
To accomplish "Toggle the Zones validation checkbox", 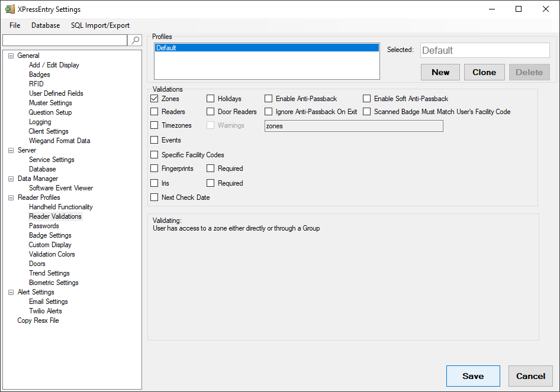I will tap(155, 99).
